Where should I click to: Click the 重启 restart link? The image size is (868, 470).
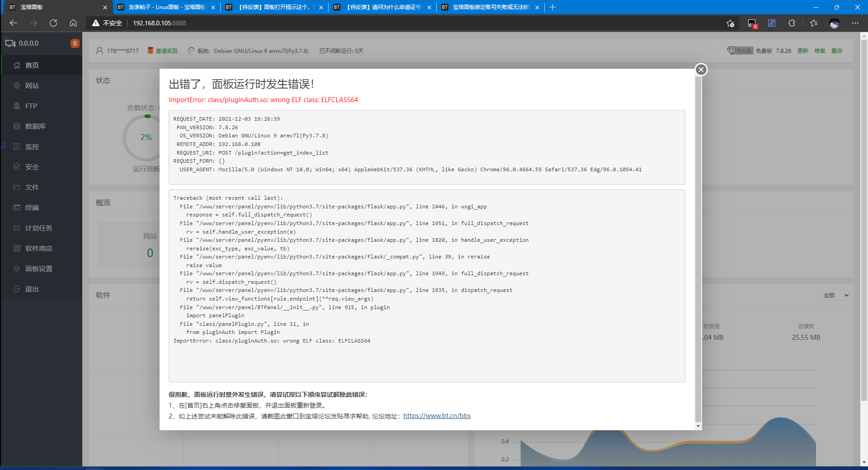coord(837,51)
